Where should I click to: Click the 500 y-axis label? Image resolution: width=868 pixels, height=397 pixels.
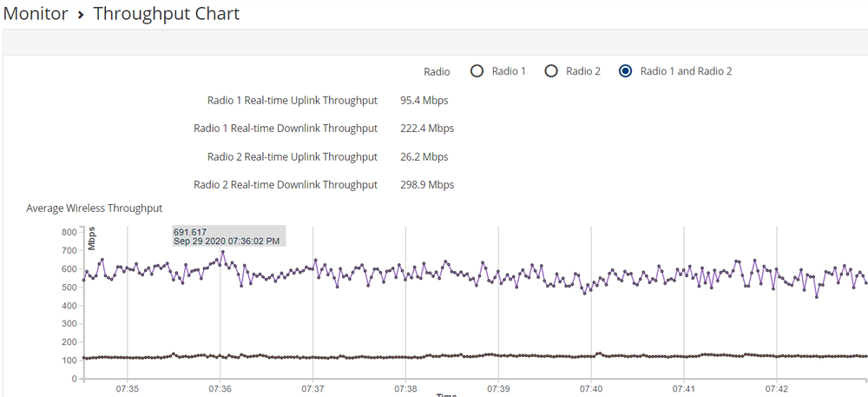(x=69, y=288)
